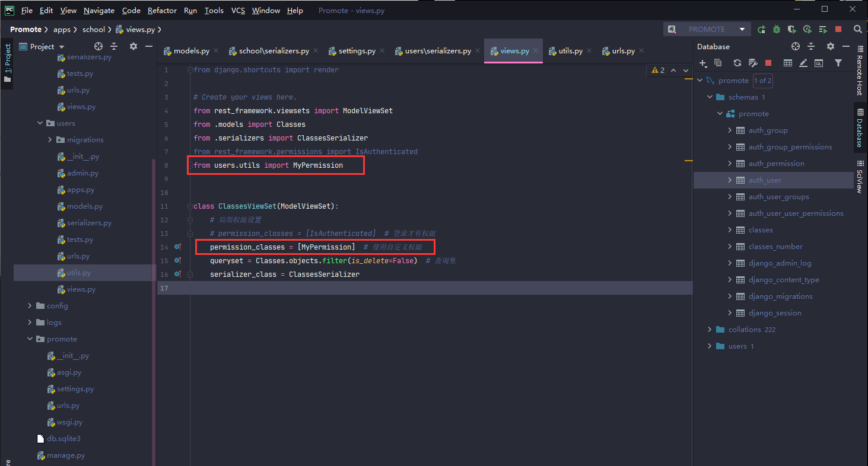Open the Navigate menu

pyautogui.click(x=99, y=10)
